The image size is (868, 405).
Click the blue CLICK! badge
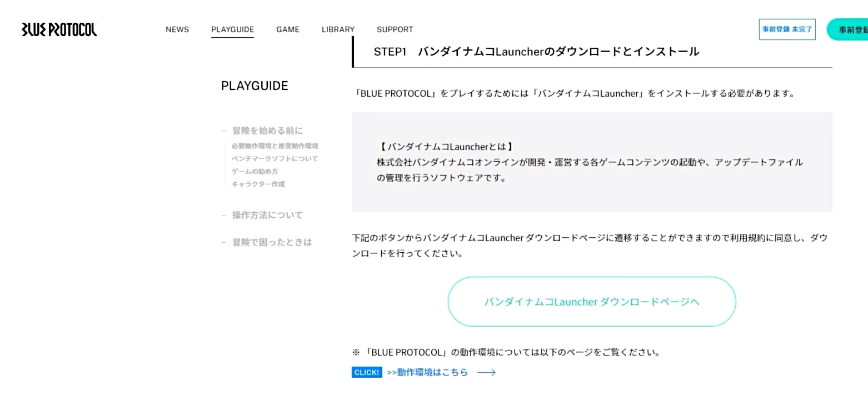pos(367,372)
